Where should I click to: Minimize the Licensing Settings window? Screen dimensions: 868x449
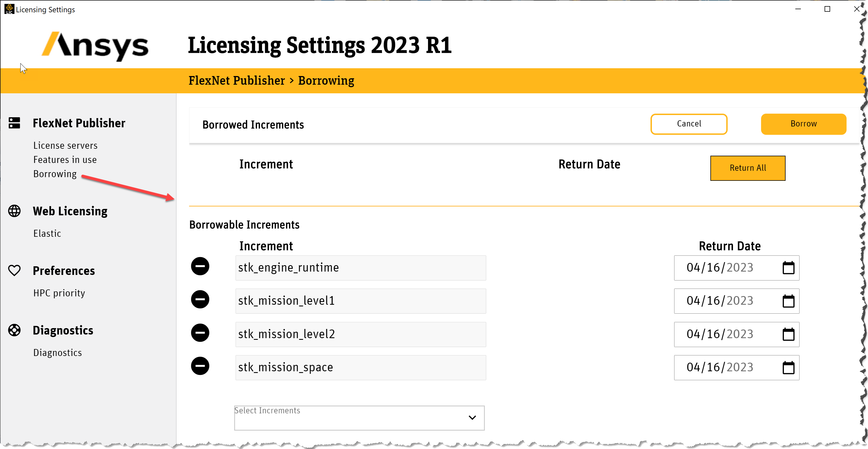pos(798,9)
